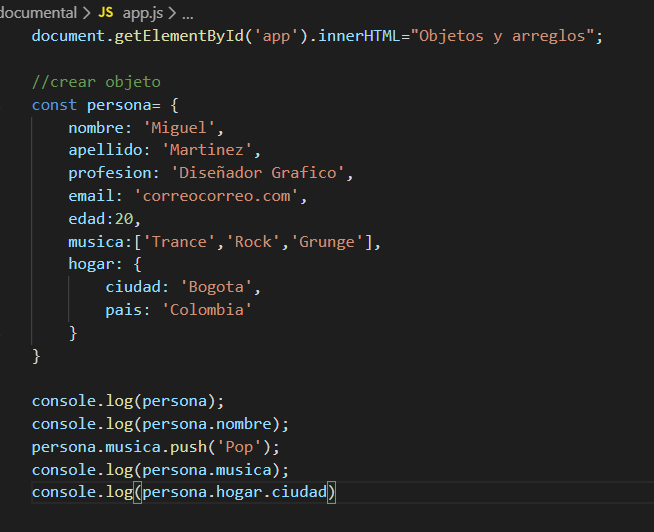
Task: Click 'Grunge' in the musica array
Action: pyautogui.click(x=327, y=242)
